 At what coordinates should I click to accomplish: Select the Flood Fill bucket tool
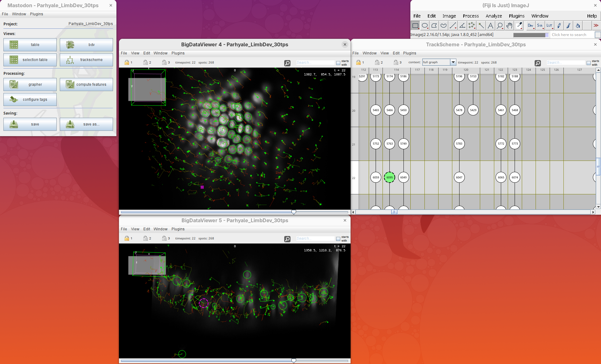tap(578, 26)
